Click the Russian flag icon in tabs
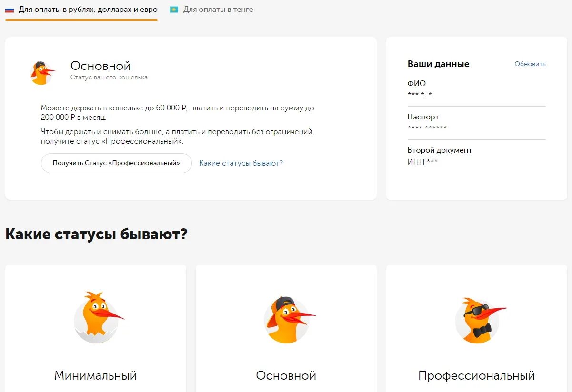This screenshot has width=572, height=392. click(10, 10)
